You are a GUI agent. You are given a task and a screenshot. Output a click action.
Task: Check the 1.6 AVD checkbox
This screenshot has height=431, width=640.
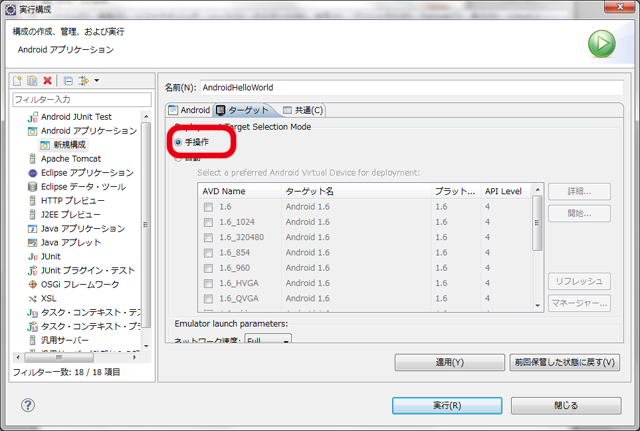209,207
